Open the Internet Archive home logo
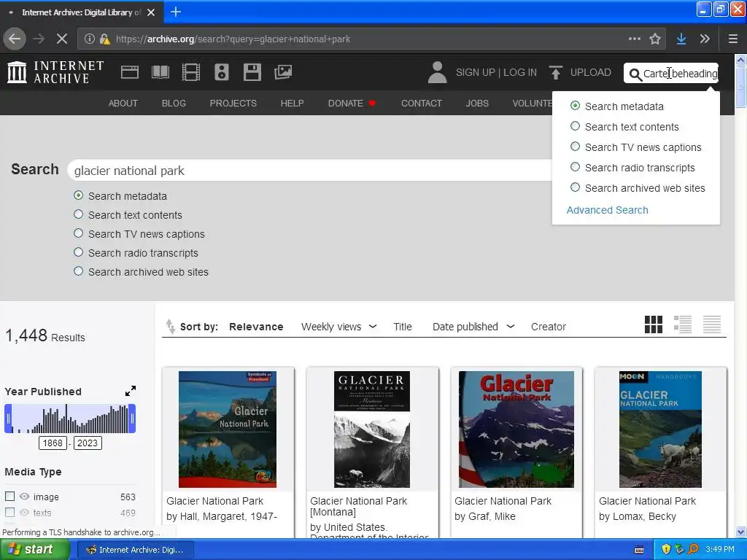Viewport: 747px width, 560px height. 55,72
